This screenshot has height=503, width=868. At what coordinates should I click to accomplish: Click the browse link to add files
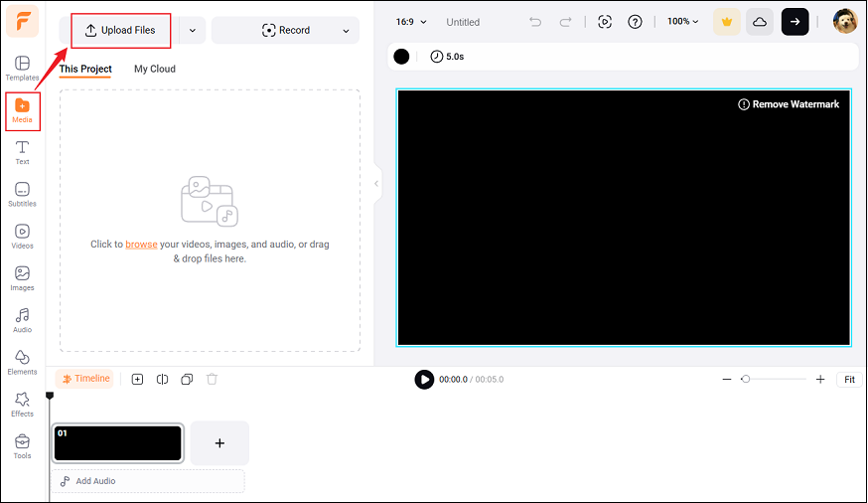(x=141, y=244)
